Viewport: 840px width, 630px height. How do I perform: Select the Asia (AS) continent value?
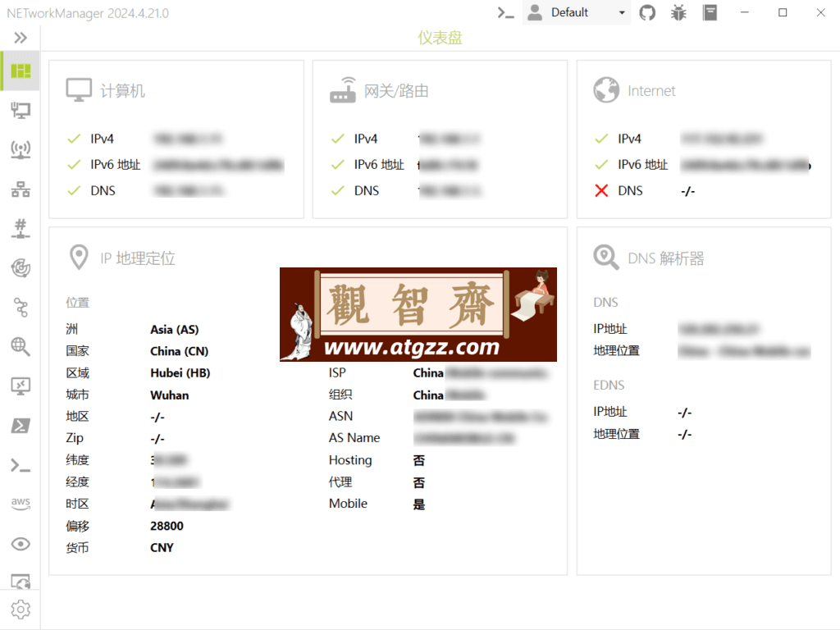175,330
